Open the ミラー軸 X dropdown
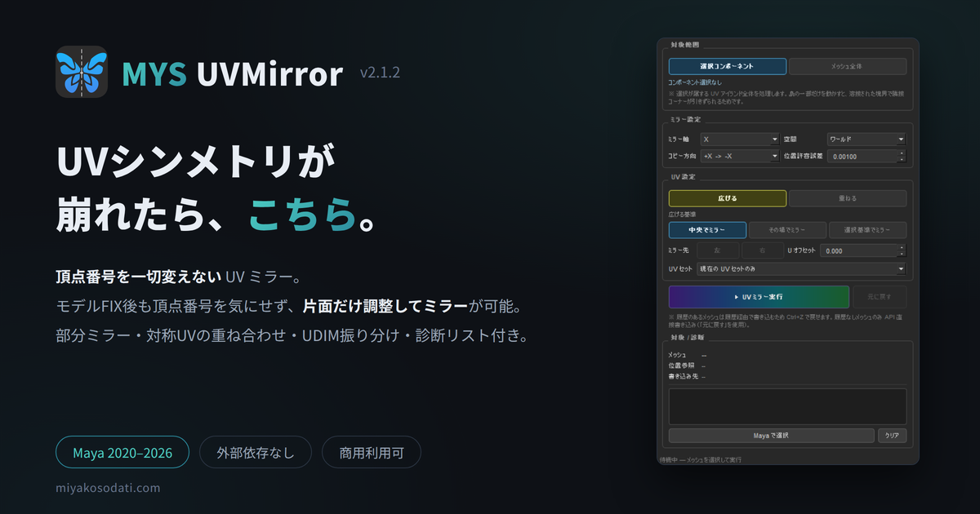Viewport: 980px width, 514px height. tap(740, 140)
